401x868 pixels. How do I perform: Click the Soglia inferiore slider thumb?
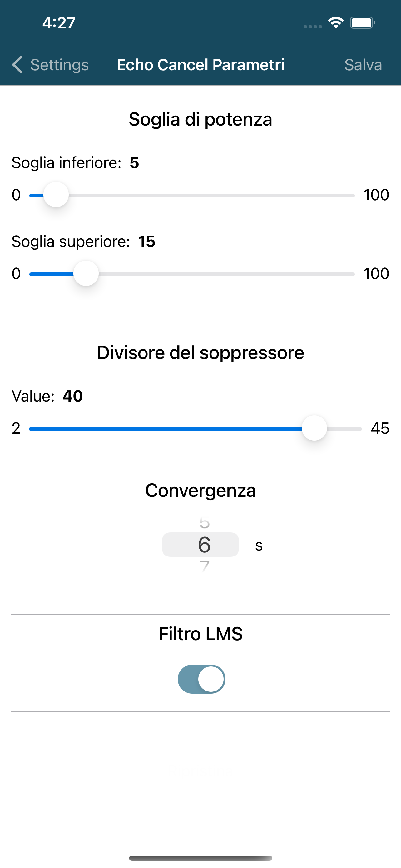(x=56, y=195)
